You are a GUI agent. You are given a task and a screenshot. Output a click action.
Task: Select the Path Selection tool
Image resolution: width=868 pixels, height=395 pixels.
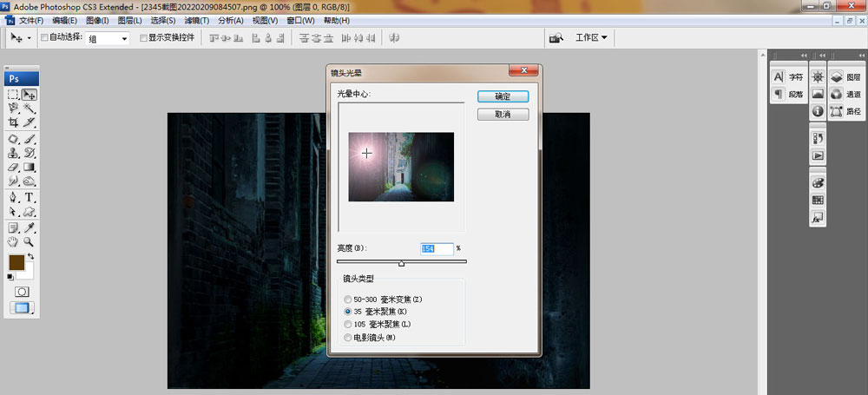point(14,212)
